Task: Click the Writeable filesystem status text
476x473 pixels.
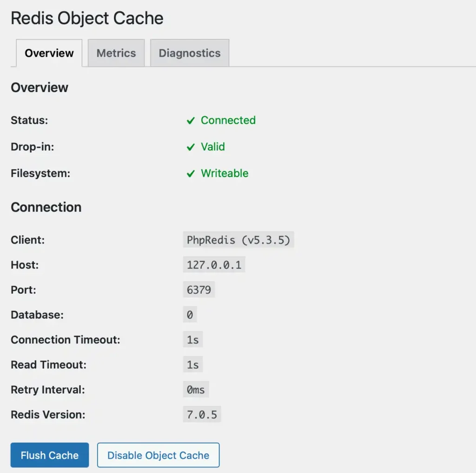Action: [x=225, y=173]
